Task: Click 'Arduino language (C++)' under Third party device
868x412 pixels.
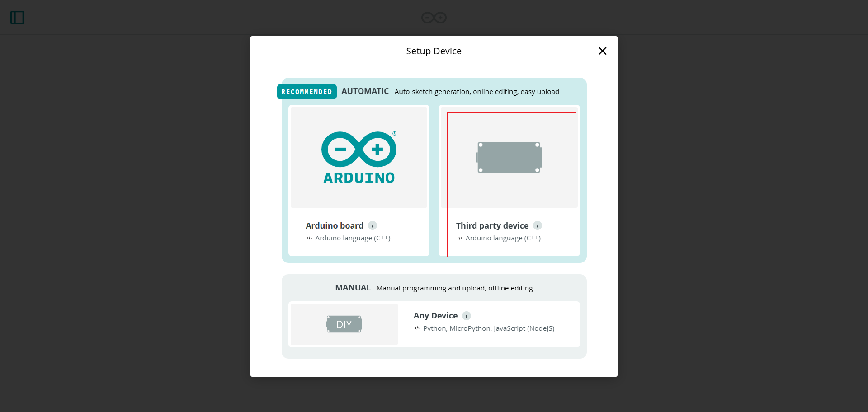Action: pyautogui.click(x=503, y=238)
